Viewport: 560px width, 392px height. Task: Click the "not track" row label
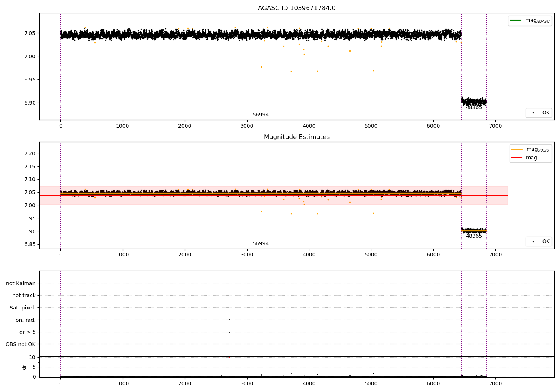(24, 295)
